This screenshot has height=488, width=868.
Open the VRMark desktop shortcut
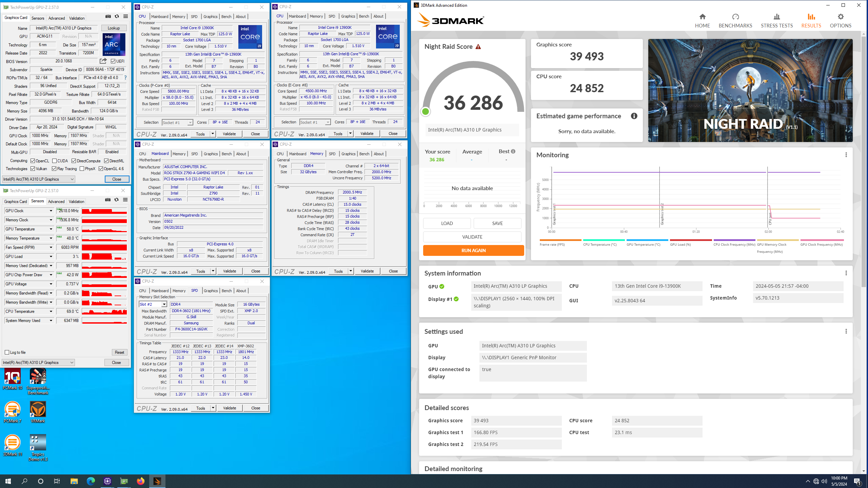pyautogui.click(x=38, y=412)
